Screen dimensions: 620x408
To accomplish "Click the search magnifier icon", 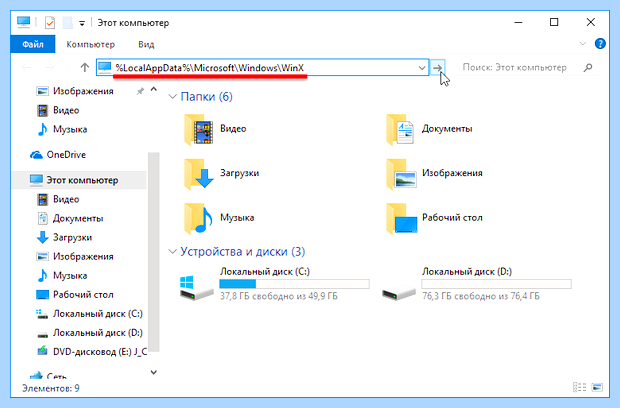I will [588, 68].
